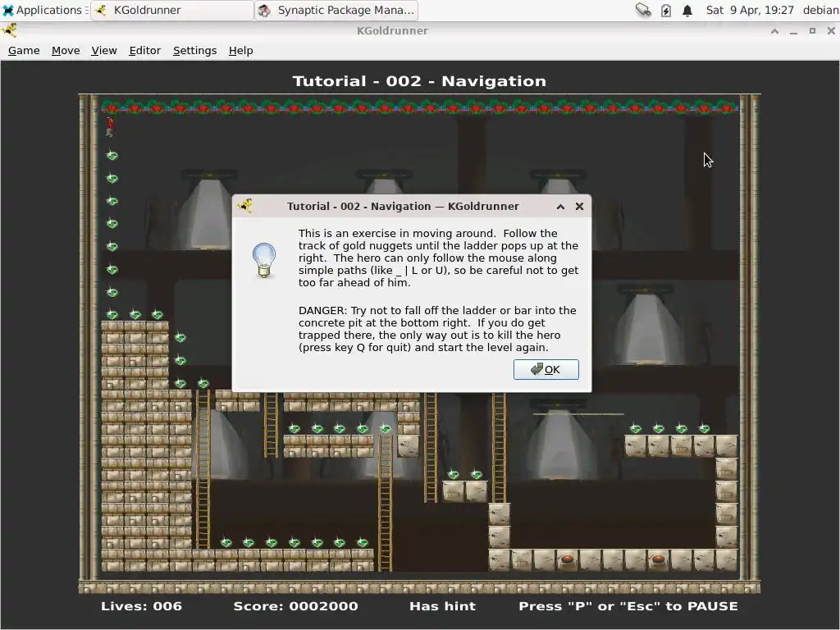
Task: Click the lightbulb hint icon in the dialog
Action: tap(263, 260)
